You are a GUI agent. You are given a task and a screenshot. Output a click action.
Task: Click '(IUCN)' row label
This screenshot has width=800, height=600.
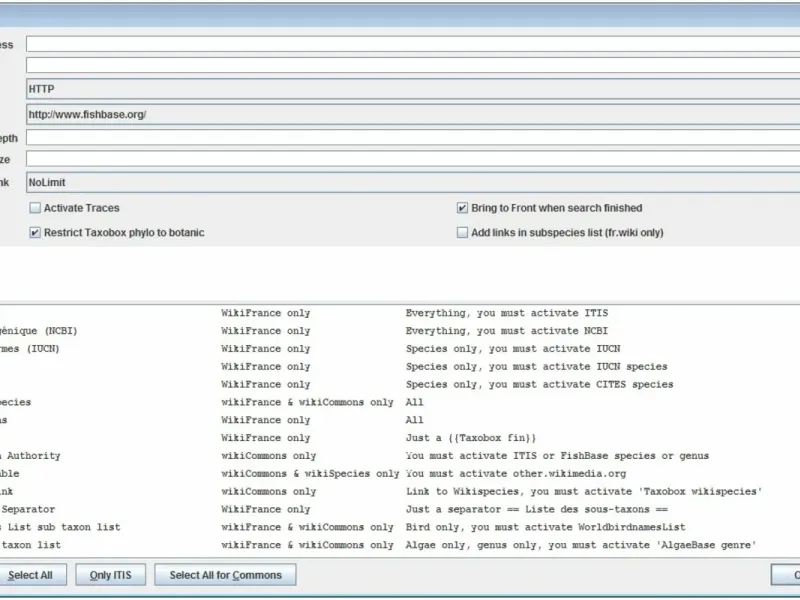(x=30, y=348)
